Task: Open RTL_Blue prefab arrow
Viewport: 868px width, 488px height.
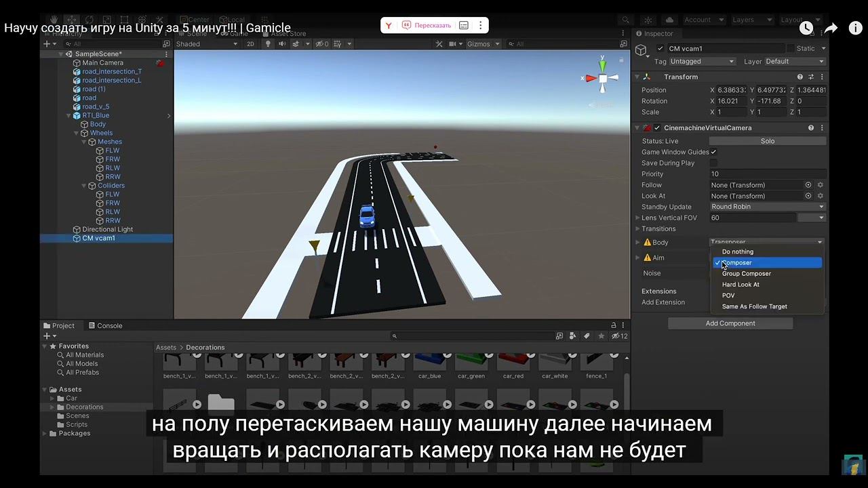Action: (x=169, y=115)
